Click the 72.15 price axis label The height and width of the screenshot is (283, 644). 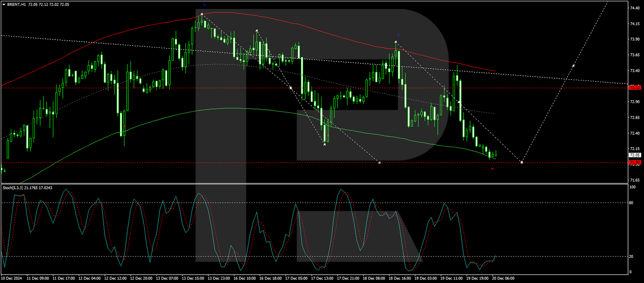(x=634, y=149)
